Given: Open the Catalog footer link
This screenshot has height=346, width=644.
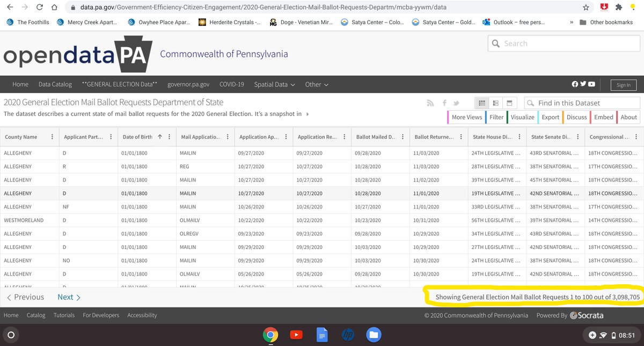Looking at the screenshot, I should pyautogui.click(x=36, y=315).
